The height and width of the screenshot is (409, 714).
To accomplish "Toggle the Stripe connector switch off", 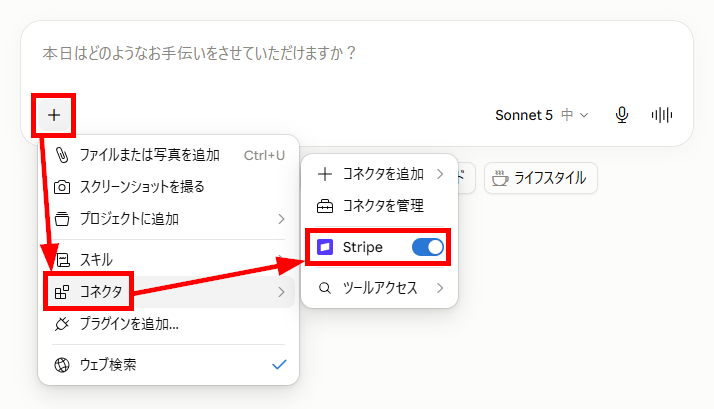I will click(x=428, y=247).
